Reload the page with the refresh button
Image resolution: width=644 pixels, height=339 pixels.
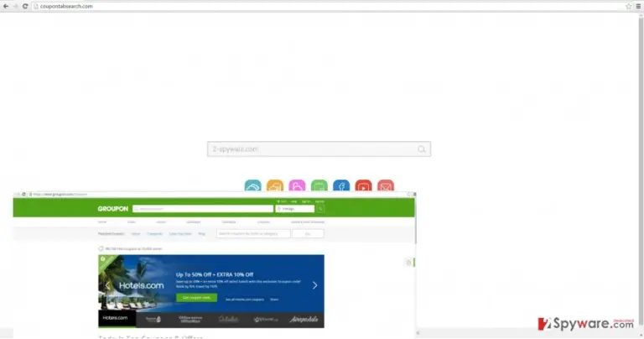click(x=25, y=6)
